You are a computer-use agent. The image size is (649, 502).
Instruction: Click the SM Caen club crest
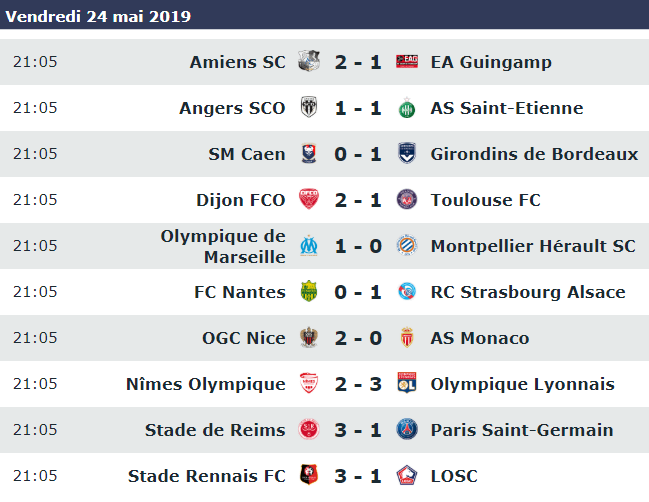click(x=309, y=154)
